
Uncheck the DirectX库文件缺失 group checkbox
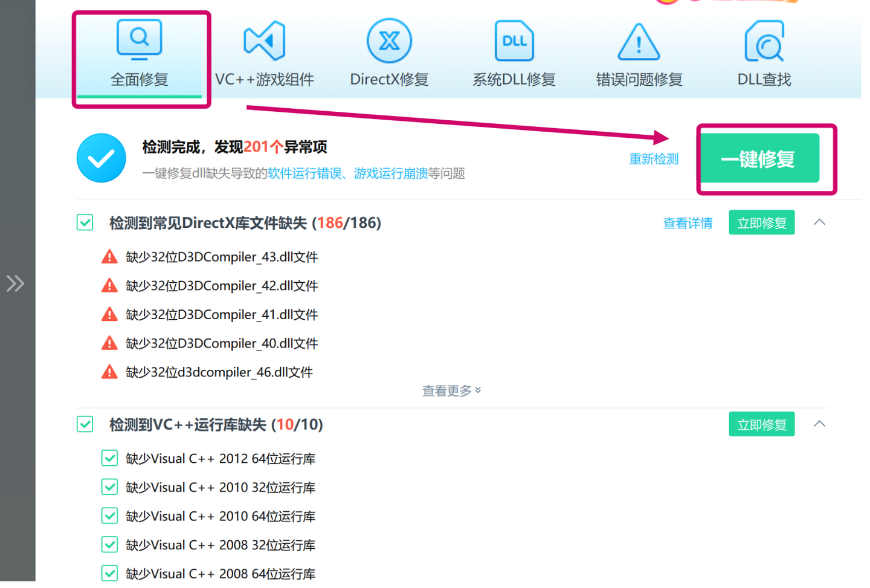(x=85, y=222)
